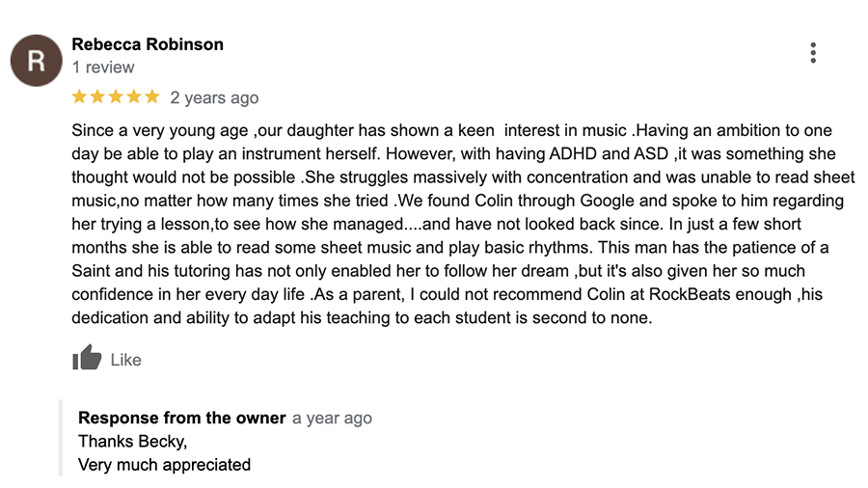868x488 pixels.
Task: Open the three-dot review options menu
Action: click(813, 53)
